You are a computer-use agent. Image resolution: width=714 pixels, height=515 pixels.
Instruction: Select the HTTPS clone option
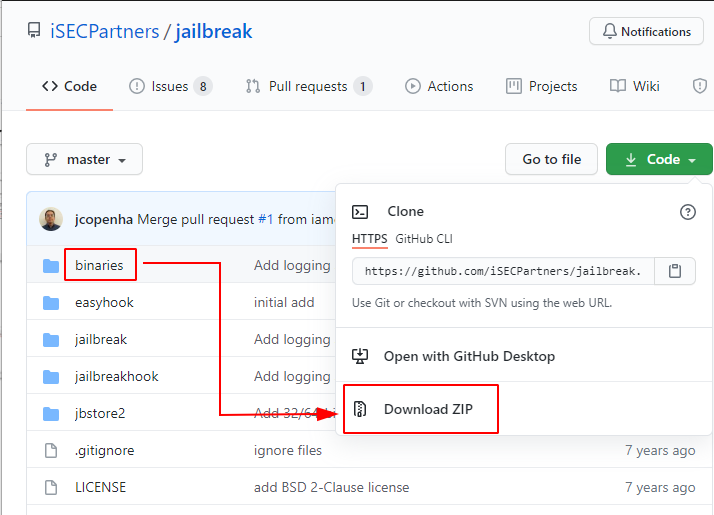pyautogui.click(x=369, y=239)
